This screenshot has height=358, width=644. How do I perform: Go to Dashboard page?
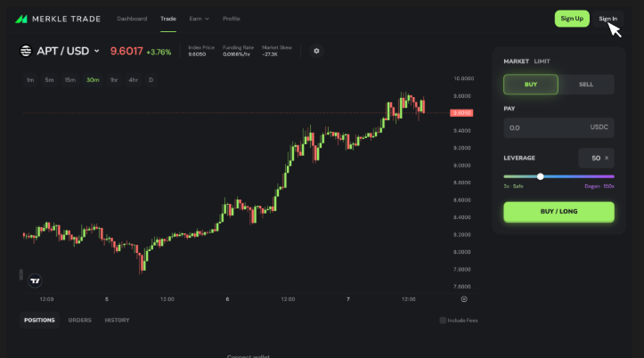point(132,19)
